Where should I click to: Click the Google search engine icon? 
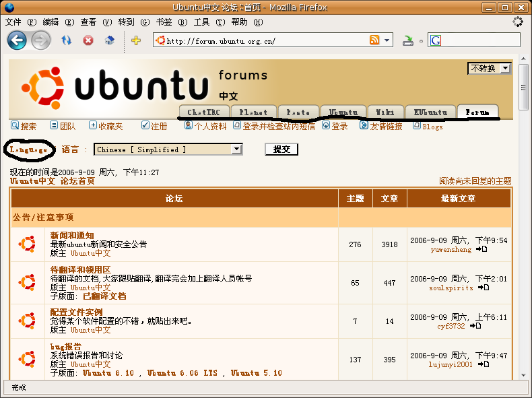pyautogui.click(x=436, y=40)
